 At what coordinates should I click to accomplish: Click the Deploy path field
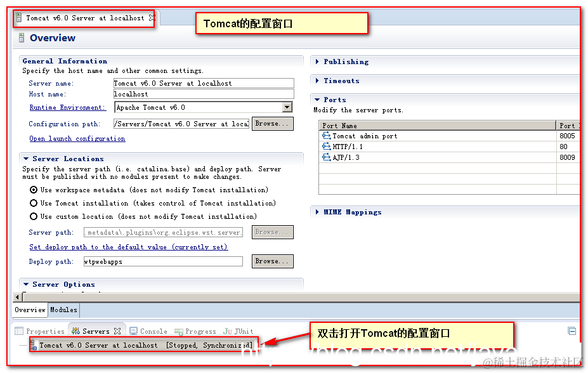(163, 261)
